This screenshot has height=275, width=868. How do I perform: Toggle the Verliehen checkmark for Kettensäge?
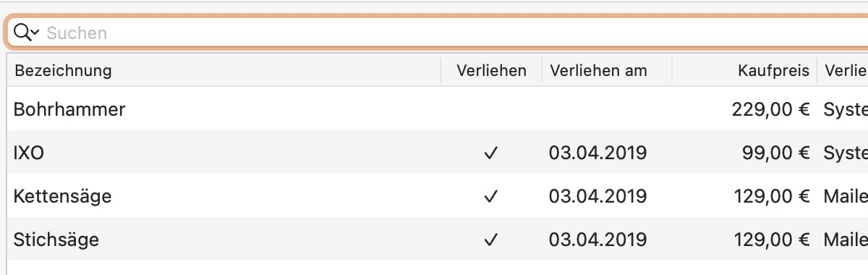tap(491, 196)
